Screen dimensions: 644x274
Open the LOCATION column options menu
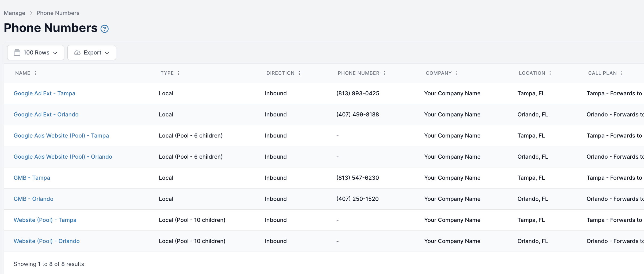550,73
